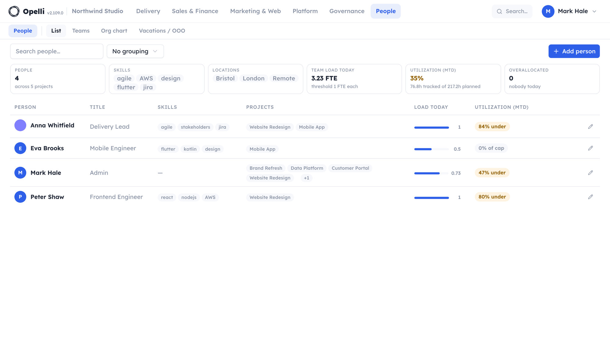The height and width of the screenshot is (364, 610).
Task: Click the Bristol location chip
Action: 225,78
